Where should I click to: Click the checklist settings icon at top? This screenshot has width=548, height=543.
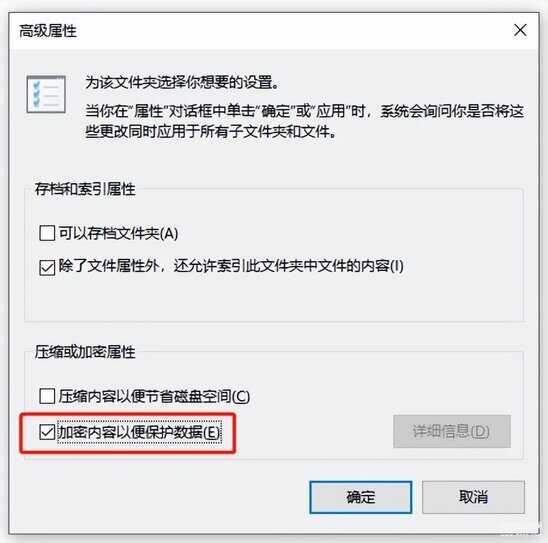(46, 94)
